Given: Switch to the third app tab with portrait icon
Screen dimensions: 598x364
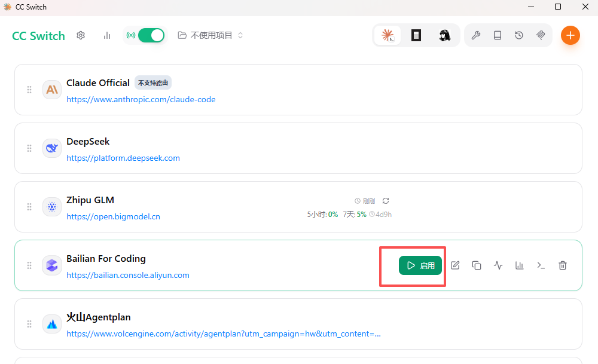Looking at the screenshot, I should [x=444, y=35].
